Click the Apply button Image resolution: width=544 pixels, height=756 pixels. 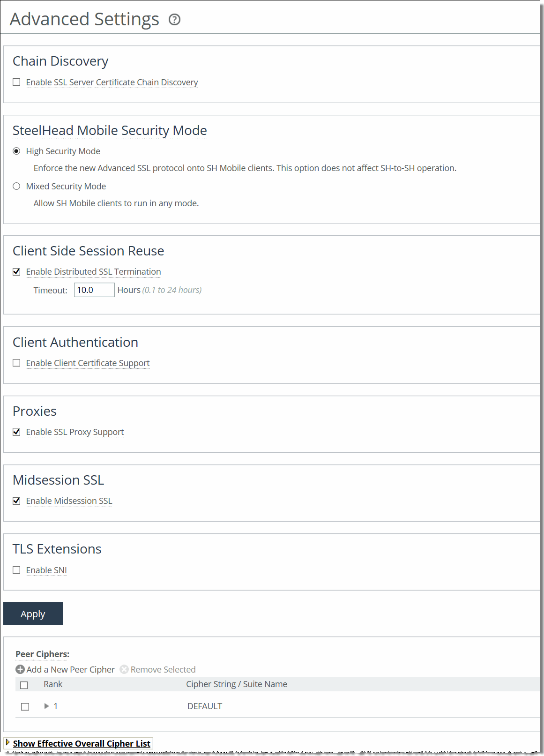pos(33,614)
